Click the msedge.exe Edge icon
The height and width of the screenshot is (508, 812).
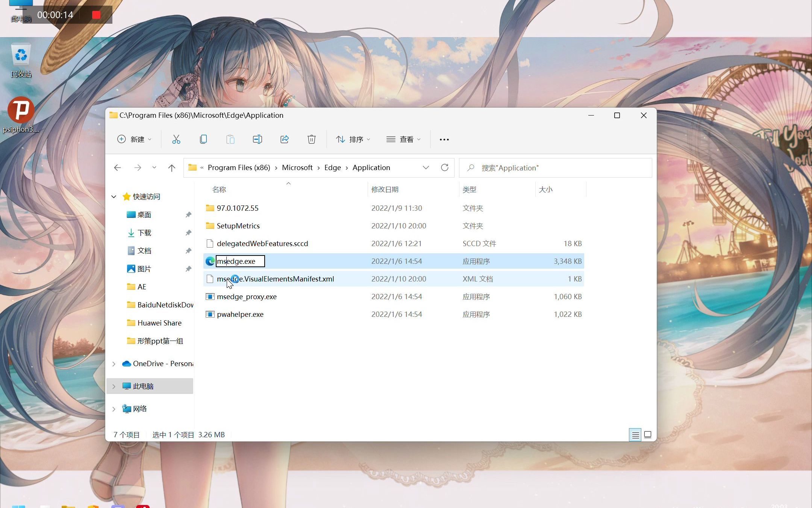(210, 261)
